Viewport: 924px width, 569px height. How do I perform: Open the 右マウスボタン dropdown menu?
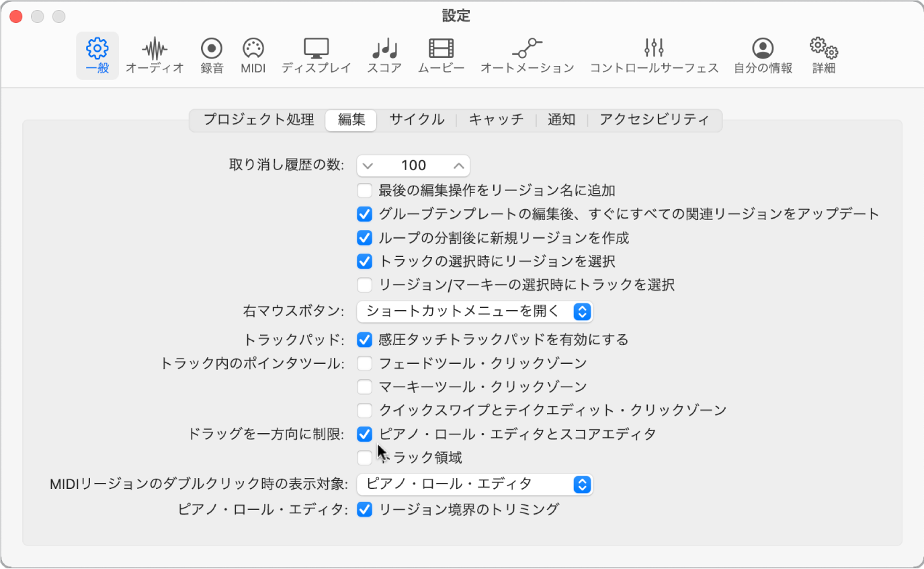click(474, 311)
